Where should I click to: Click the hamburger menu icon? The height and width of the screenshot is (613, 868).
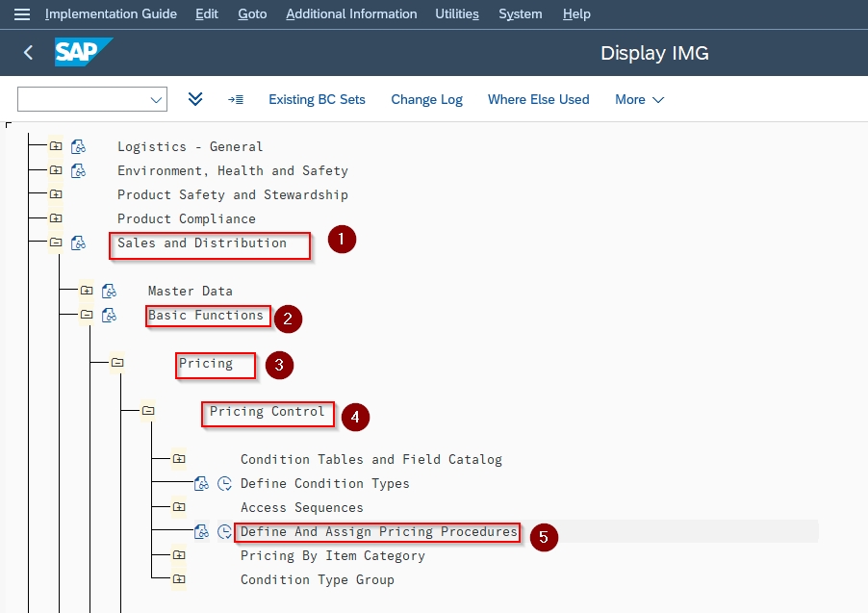22,13
